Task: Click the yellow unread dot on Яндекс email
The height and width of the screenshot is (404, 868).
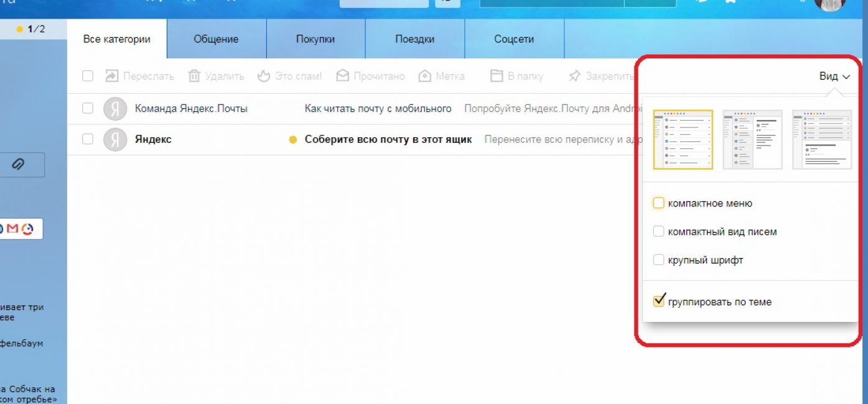Action: tap(293, 140)
